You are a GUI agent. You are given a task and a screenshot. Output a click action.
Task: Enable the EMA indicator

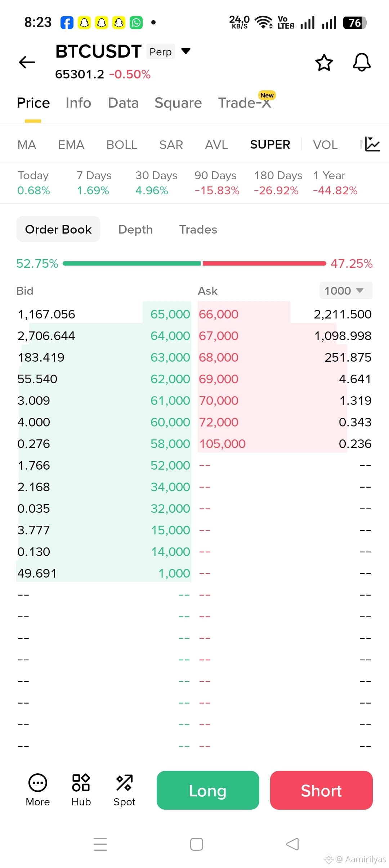(71, 145)
